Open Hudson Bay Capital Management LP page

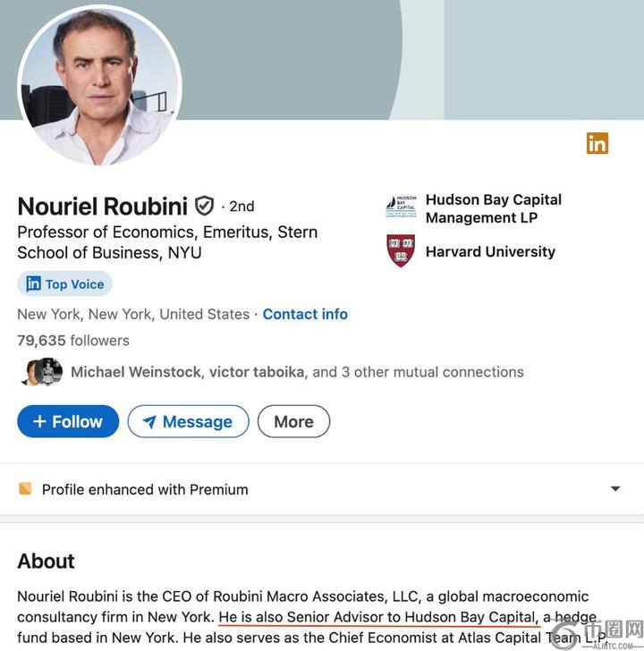click(493, 208)
